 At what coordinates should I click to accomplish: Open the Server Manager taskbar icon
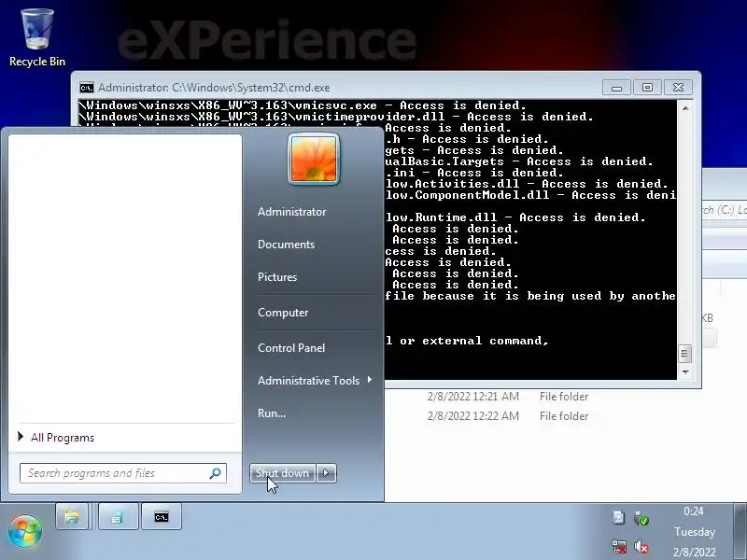point(119,517)
